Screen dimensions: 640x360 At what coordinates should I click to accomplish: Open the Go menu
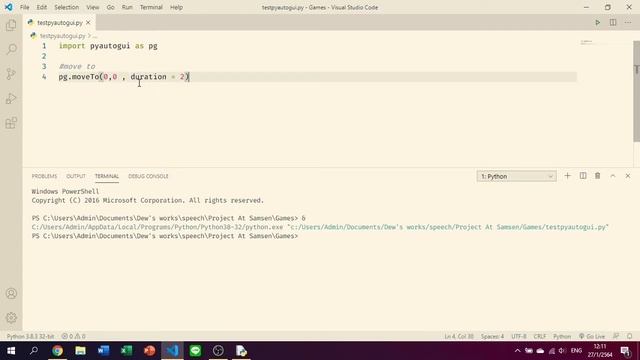click(x=110, y=7)
